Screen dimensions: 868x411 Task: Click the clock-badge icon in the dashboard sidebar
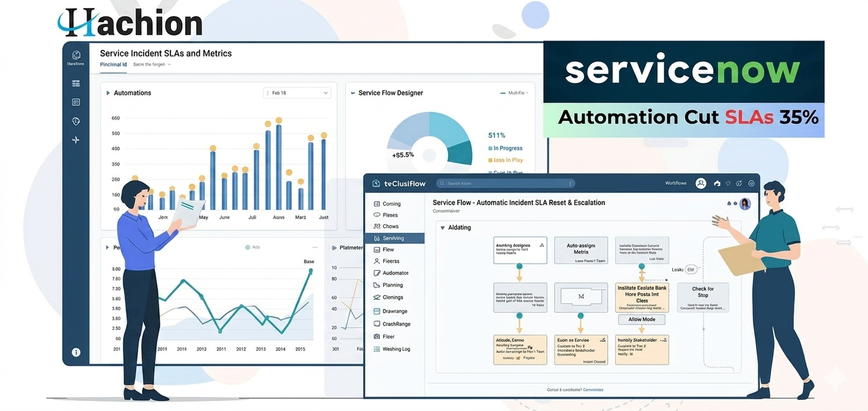[76, 121]
